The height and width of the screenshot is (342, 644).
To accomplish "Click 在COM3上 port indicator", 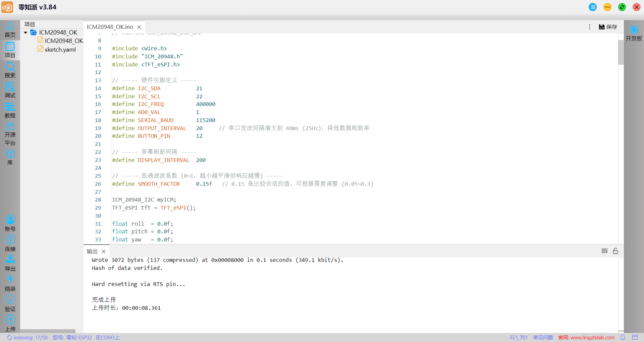I will [x=108, y=338].
